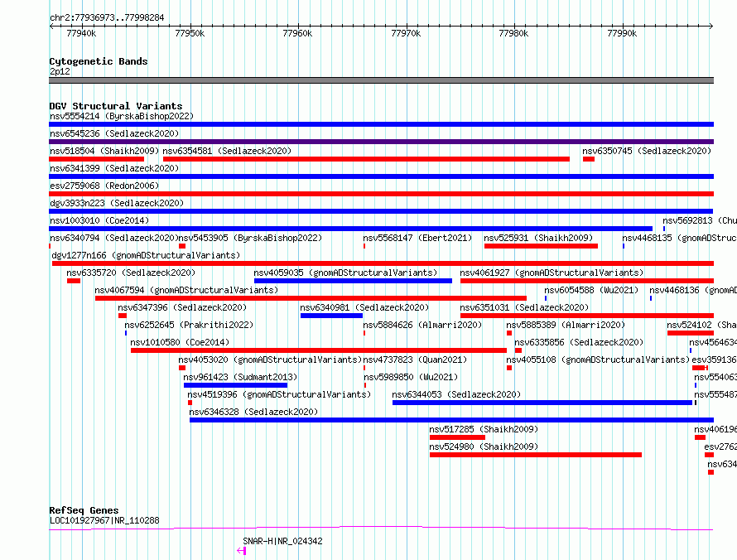Click the 77960k ruler tick label

[x=297, y=33]
